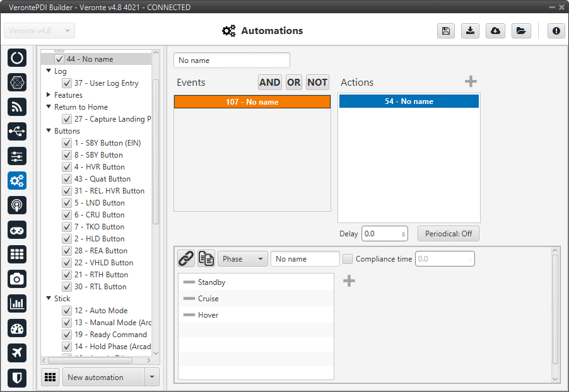Viewport: 569px width, 392px height.
Task: Select the Automations gears sidebar icon
Action: tap(17, 181)
